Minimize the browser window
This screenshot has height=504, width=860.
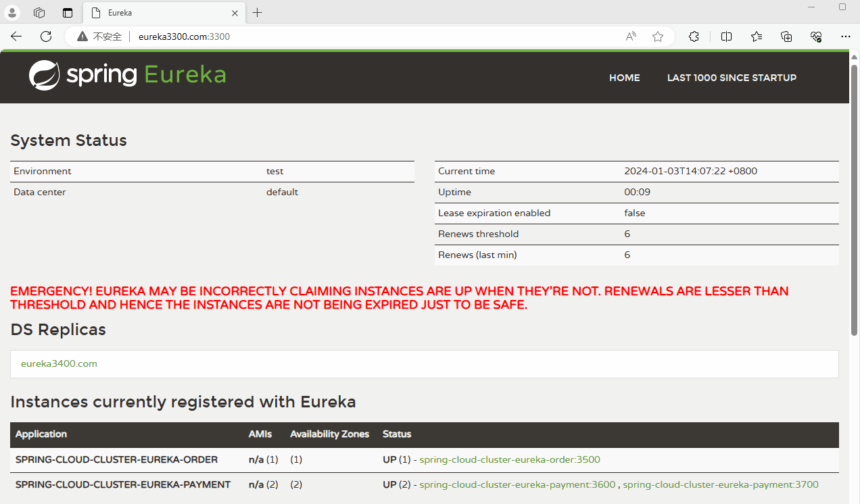(812, 7)
